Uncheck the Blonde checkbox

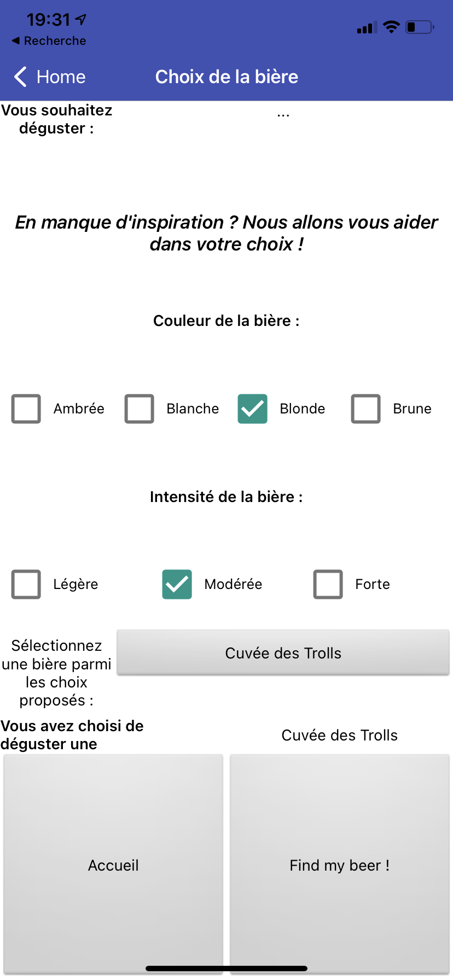253,409
